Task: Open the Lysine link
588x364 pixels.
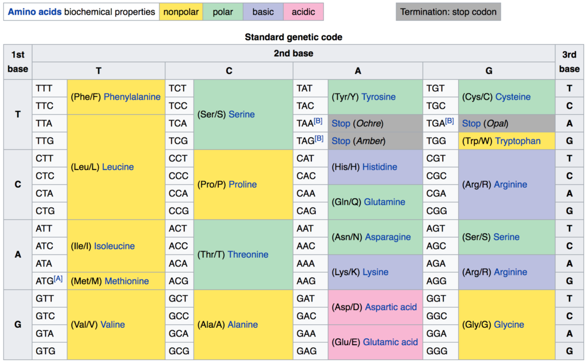Action: point(376,272)
